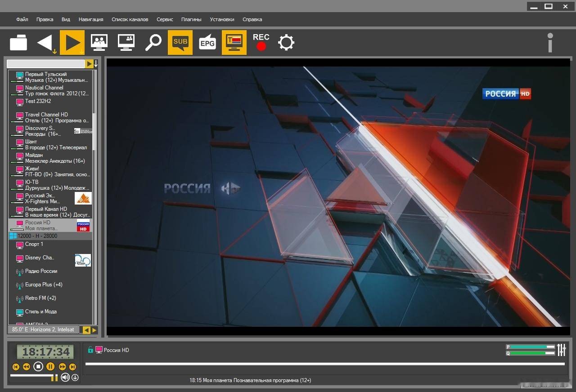
Task: Toggle the teletext screen icon
Action: coord(234,43)
